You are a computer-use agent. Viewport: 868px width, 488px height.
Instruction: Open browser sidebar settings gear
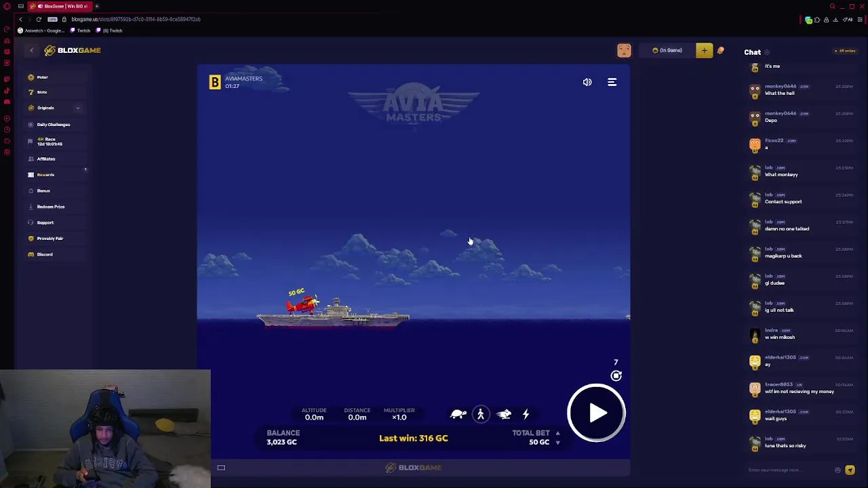(x=7, y=152)
